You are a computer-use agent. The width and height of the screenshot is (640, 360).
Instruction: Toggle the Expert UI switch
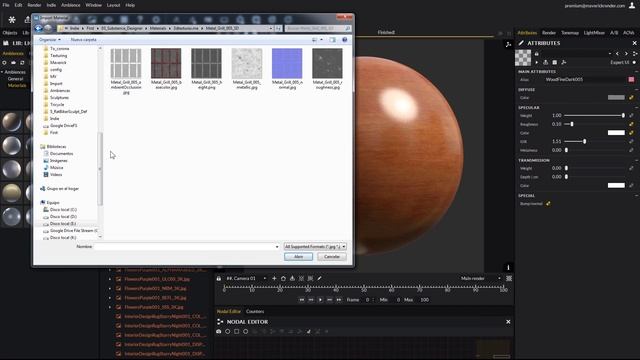point(634,62)
